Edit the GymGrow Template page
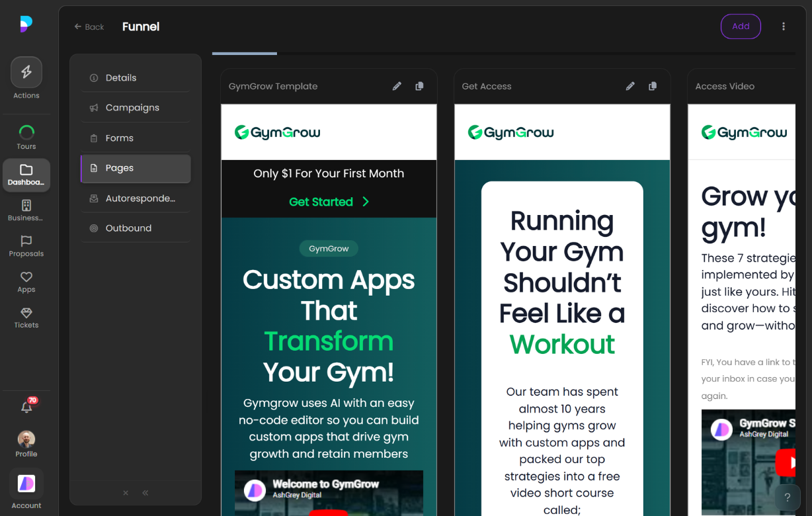The image size is (812, 516). tap(397, 86)
